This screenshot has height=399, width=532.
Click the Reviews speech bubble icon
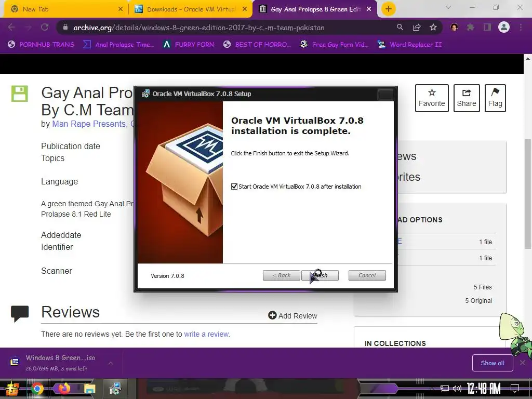pyautogui.click(x=20, y=313)
